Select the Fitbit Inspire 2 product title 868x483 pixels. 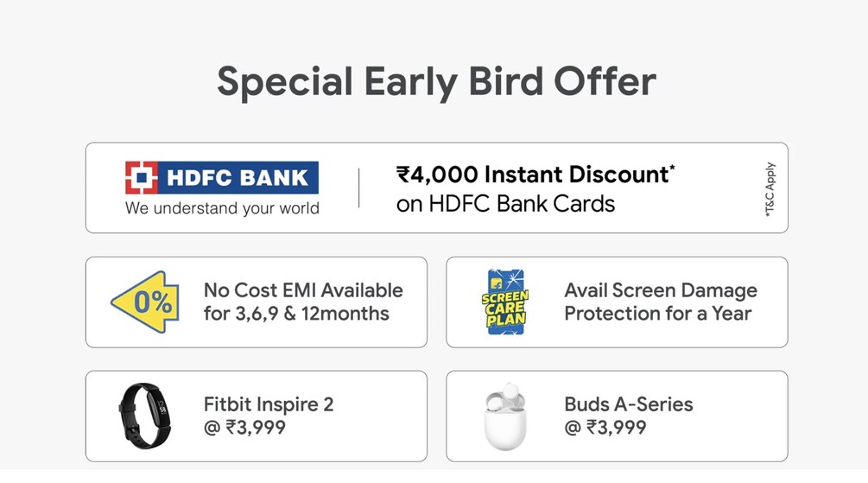269,404
